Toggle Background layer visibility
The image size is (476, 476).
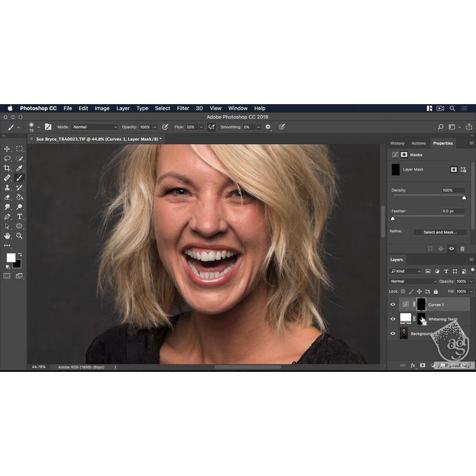pyautogui.click(x=393, y=333)
